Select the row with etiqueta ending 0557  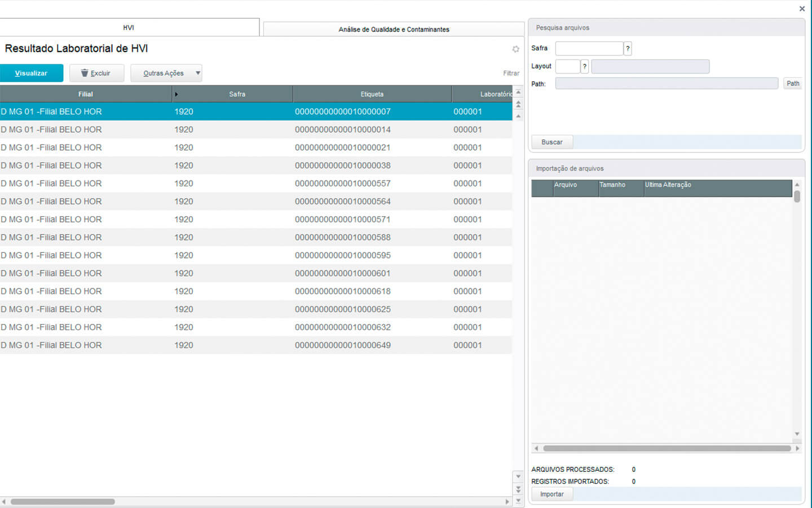tap(342, 183)
